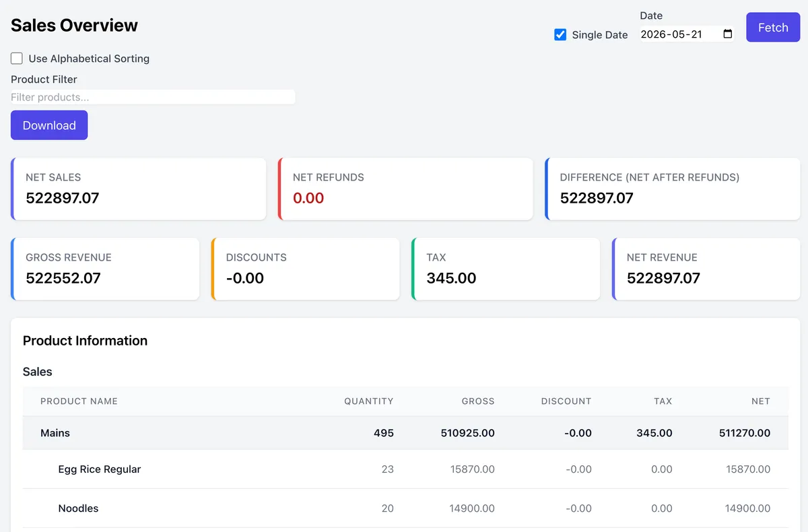Click the Fetch button
This screenshot has height=532, width=808.
click(x=773, y=28)
